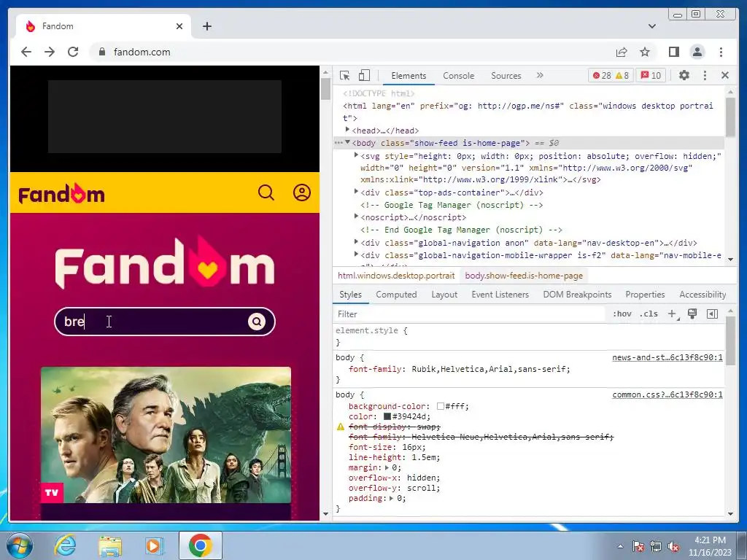Toggle the computed styles sidebar icon
This screenshot has width=747, height=560.
712,314
